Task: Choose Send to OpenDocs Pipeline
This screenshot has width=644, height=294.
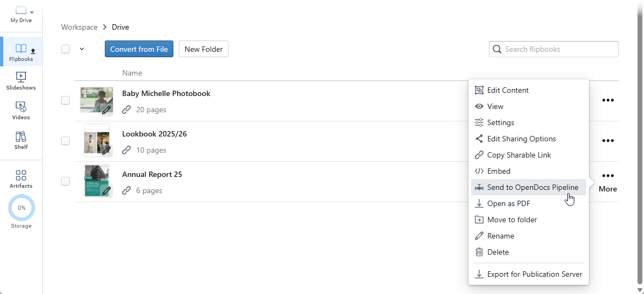Action: (x=532, y=187)
